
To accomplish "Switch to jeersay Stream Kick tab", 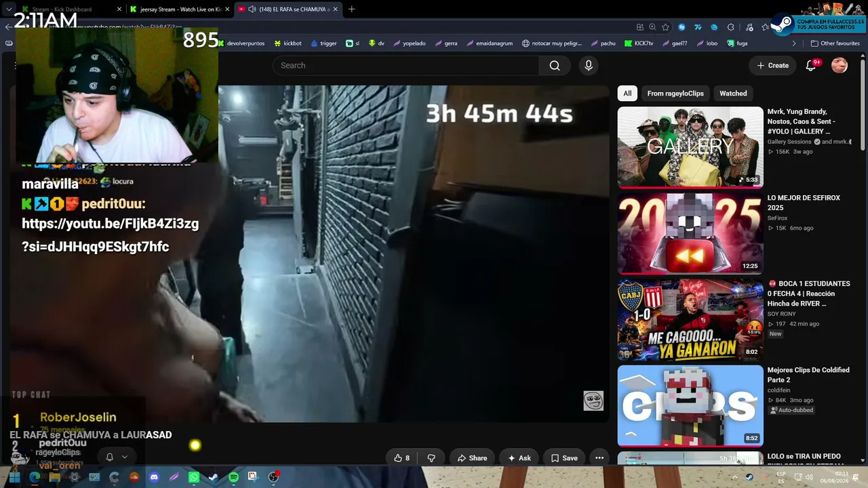I will click(180, 9).
